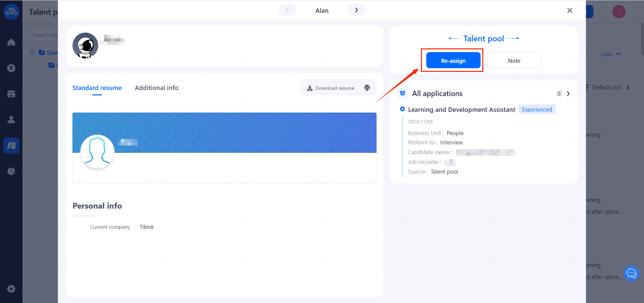This screenshot has width=644, height=303.
Task: Open the reports pie chart icon
Action: [11, 171]
